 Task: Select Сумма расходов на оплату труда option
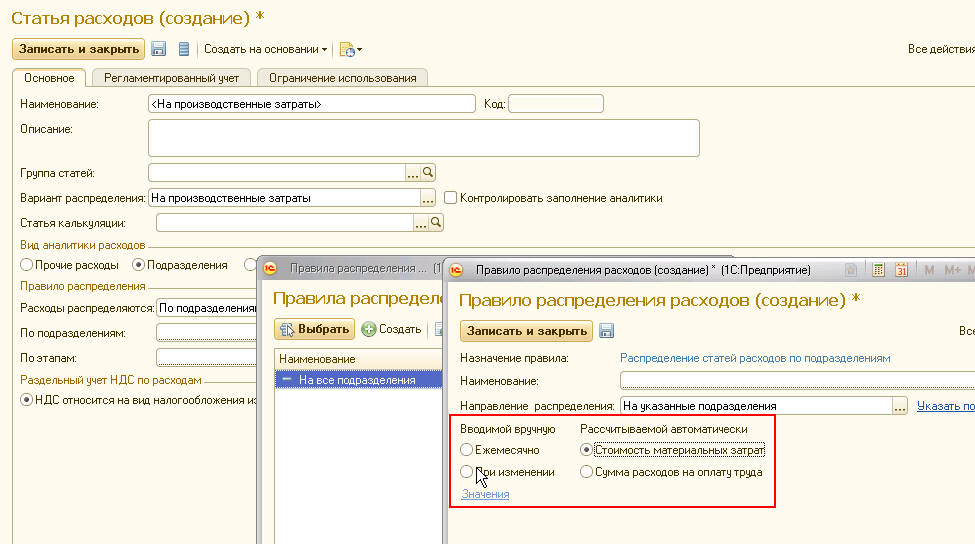586,472
